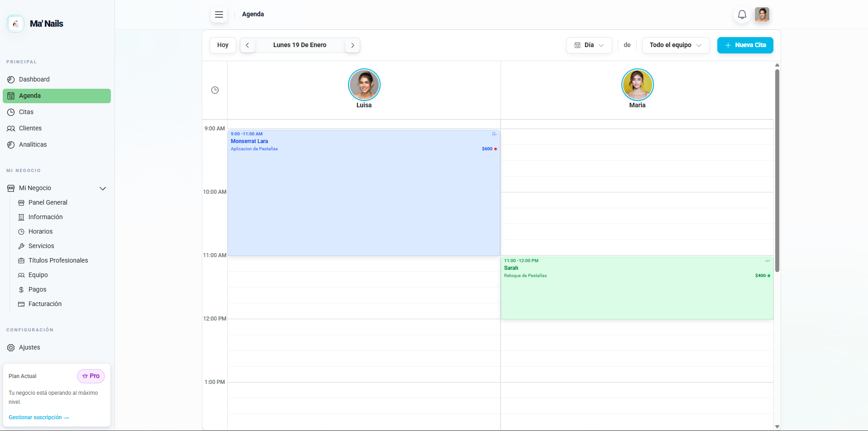This screenshot has width=868, height=431.
Task: Click the notifications bell icon
Action: tap(742, 14)
